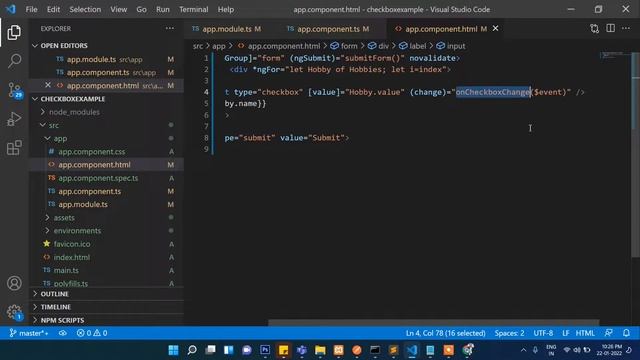
Task: Close app.component.html in Open Editors
Action: [x=48, y=85]
